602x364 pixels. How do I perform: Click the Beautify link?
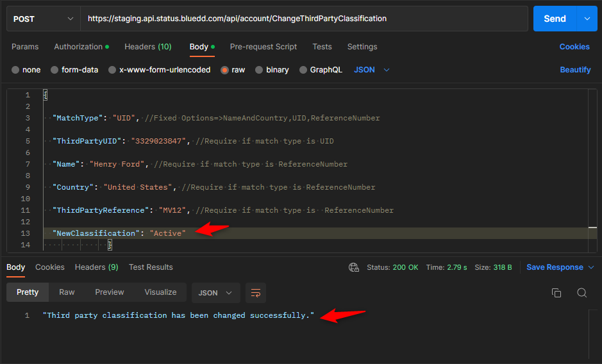[x=575, y=70]
